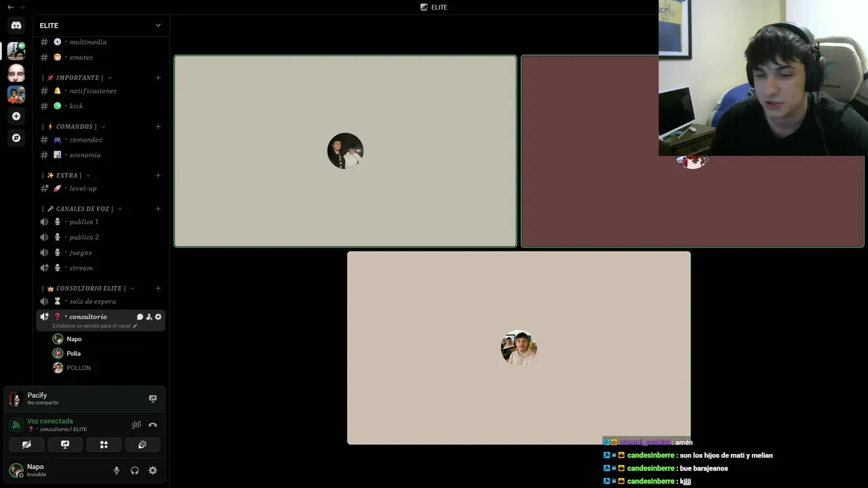This screenshot has height=488, width=868.
Task: Open the economia text channel
Action: pyautogui.click(x=100, y=155)
